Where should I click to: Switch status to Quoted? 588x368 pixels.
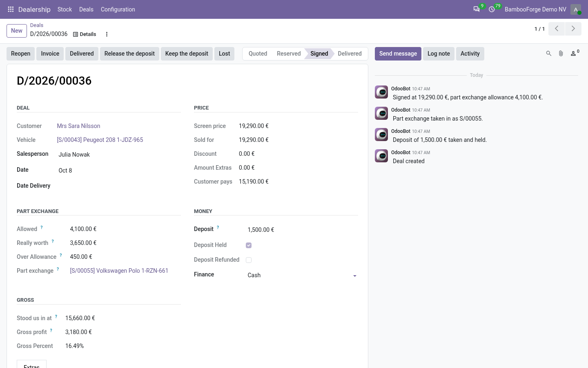pos(258,54)
